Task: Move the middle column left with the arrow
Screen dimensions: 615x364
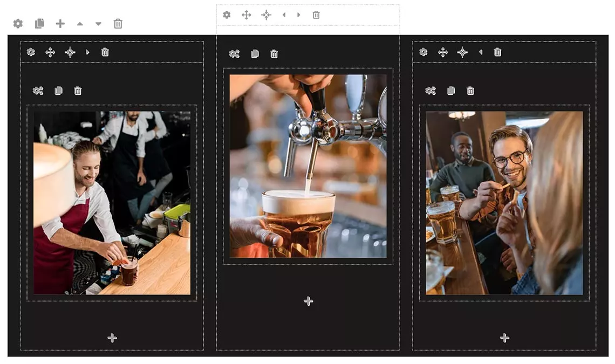Action: coord(284,15)
